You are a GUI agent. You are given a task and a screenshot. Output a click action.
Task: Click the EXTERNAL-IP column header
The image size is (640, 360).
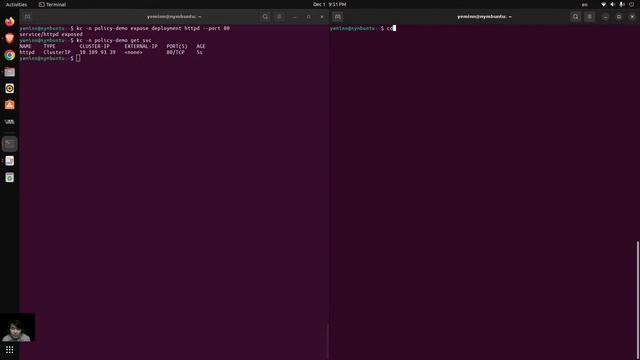pyautogui.click(x=141, y=47)
